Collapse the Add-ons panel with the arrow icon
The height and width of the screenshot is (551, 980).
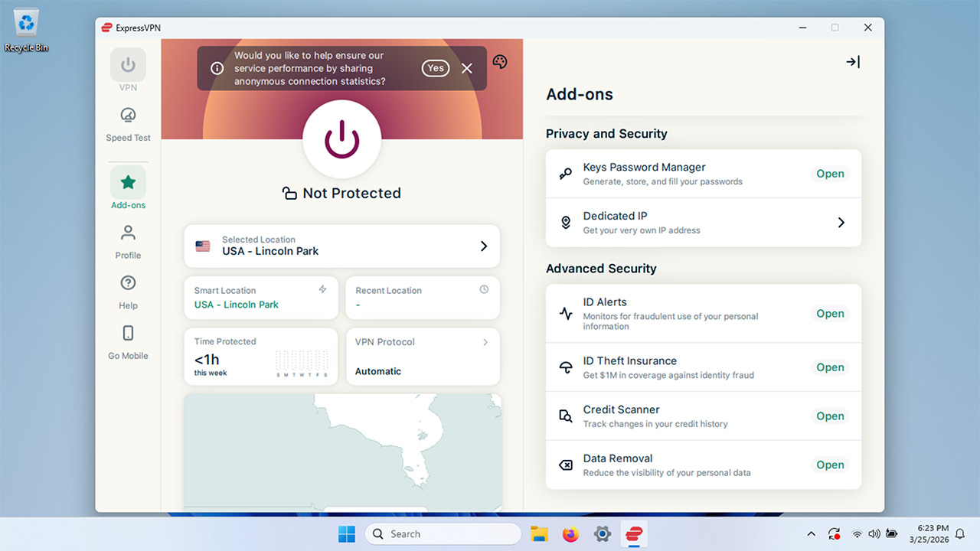pyautogui.click(x=852, y=62)
